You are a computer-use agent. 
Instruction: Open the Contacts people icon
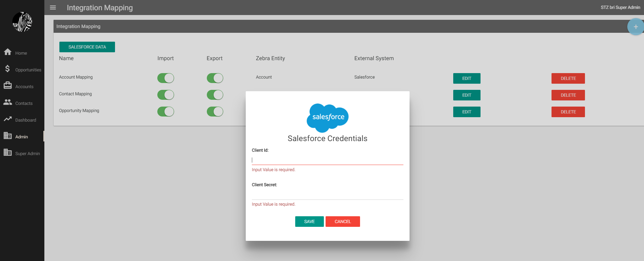(x=8, y=102)
